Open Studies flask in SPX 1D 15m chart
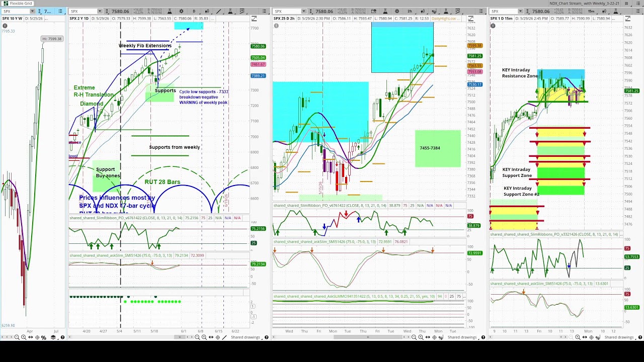This screenshot has height=362, width=644. click(x=615, y=11)
